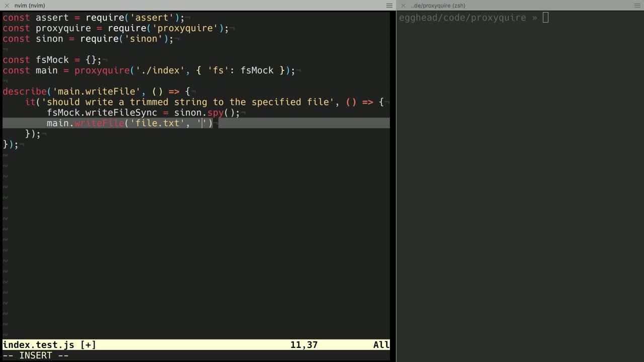The height and width of the screenshot is (362, 644).
Task: Place cursor on fsMock declaration
Action: 52,60
